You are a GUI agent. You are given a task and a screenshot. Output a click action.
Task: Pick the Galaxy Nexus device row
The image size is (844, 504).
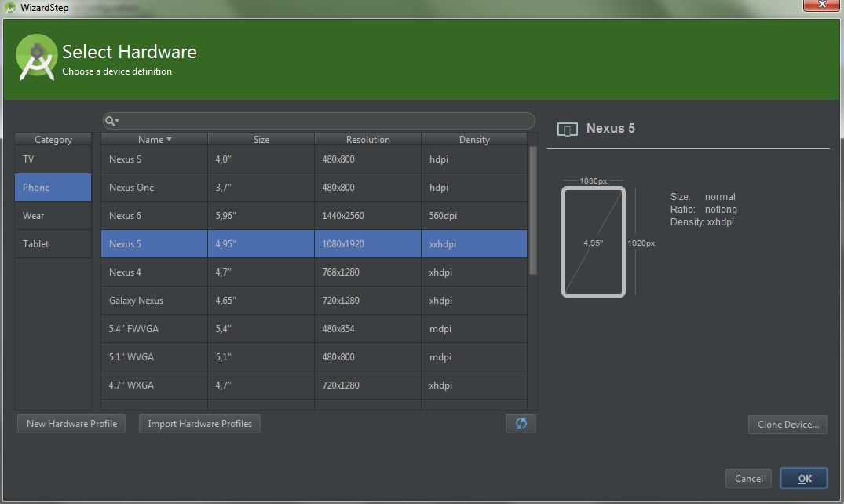tap(314, 301)
